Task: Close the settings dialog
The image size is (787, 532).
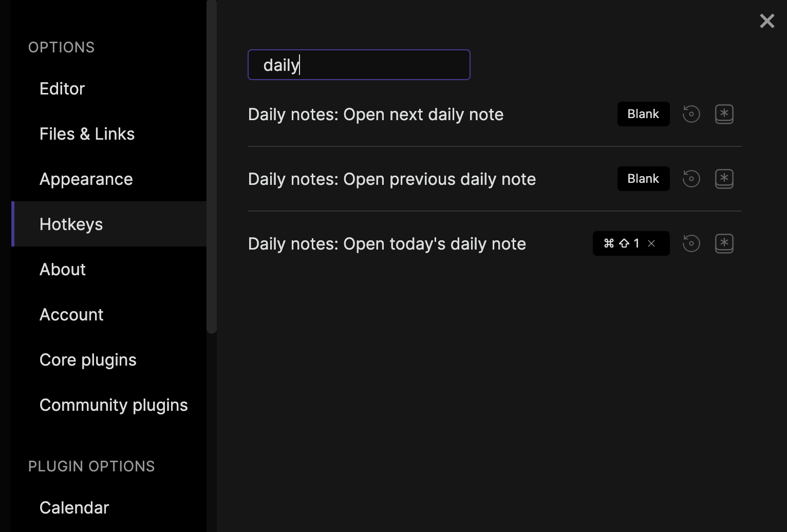Action: tap(766, 21)
